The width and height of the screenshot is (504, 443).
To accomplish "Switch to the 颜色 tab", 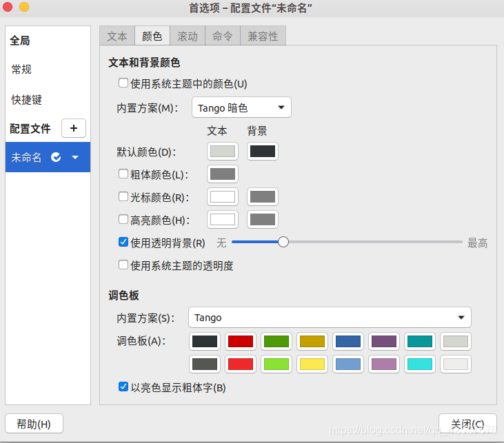I will [x=152, y=36].
